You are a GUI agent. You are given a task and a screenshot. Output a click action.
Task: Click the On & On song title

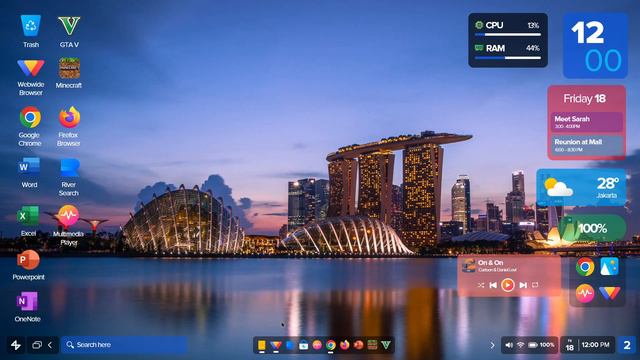click(491, 262)
